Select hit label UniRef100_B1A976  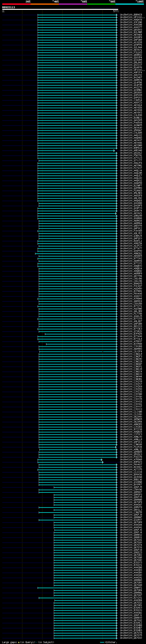point(131,67)
